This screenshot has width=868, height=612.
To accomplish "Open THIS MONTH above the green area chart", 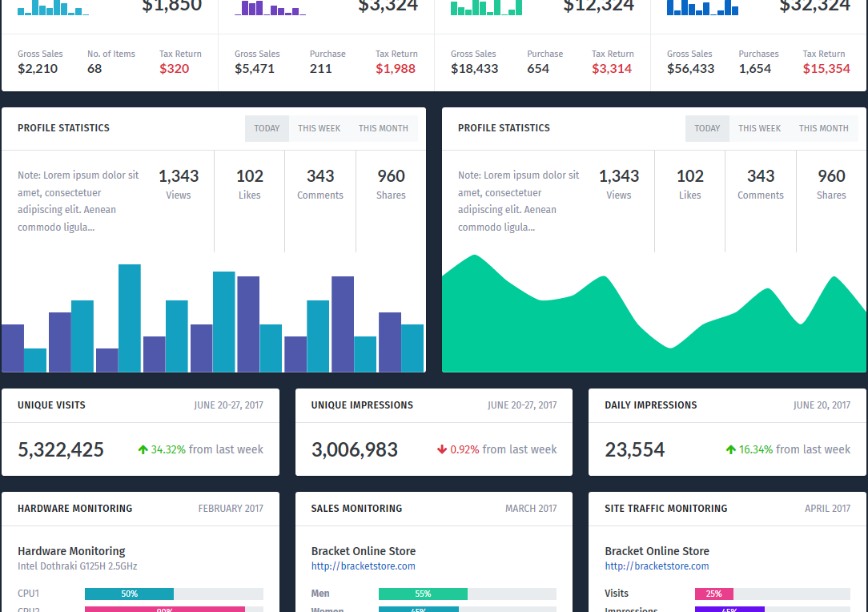I will pyautogui.click(x=823, y=128).
